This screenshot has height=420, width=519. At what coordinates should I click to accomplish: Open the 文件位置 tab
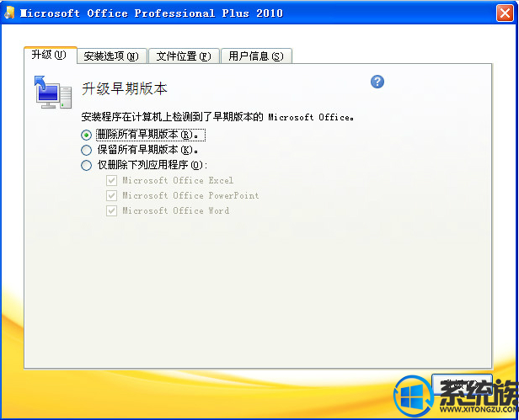[184, 56]
